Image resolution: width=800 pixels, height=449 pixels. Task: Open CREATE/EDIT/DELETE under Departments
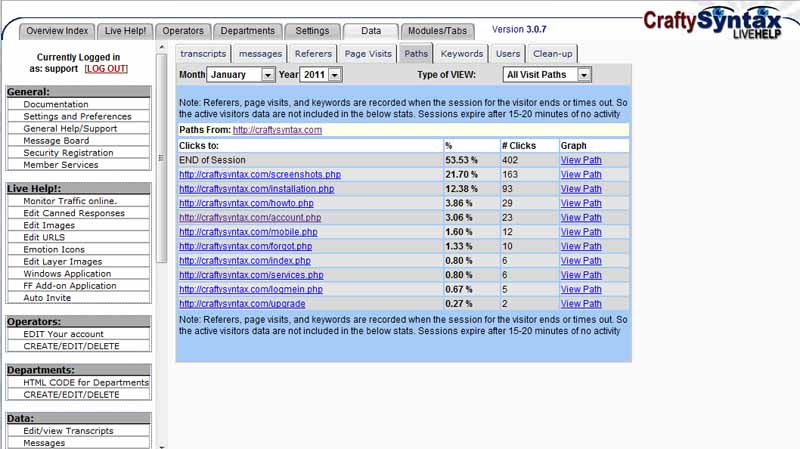[x=71, y=394]
